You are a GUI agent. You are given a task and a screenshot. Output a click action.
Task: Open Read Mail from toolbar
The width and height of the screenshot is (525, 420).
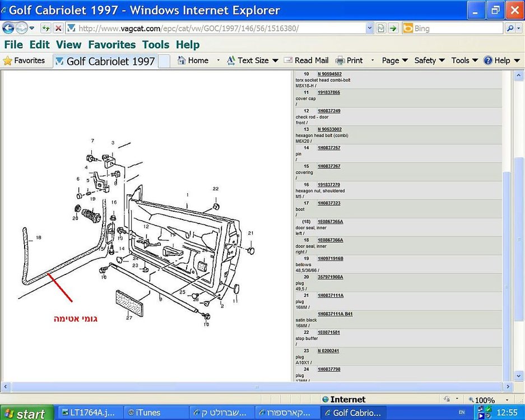[x=306, y=60]
